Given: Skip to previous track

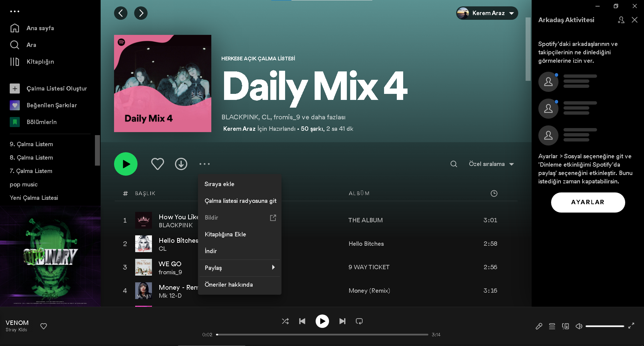Looking at the screenshot, I should [x=302, y=321].
